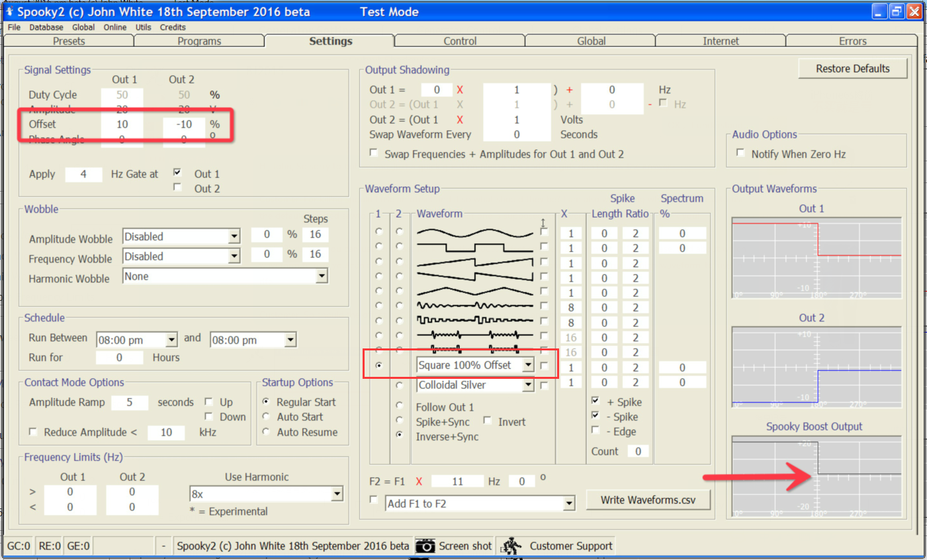Select the Auto Start radio button
The image size is (927, 560).
(266, 417)
